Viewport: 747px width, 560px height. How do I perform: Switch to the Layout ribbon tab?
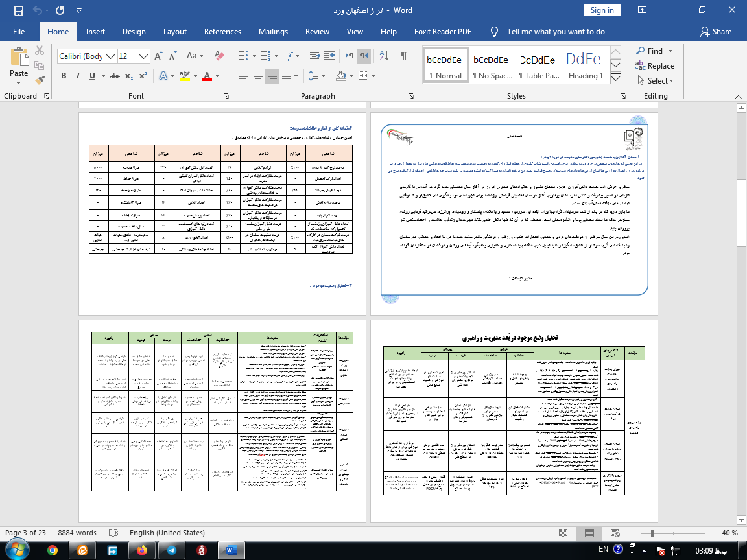(175, 32)
